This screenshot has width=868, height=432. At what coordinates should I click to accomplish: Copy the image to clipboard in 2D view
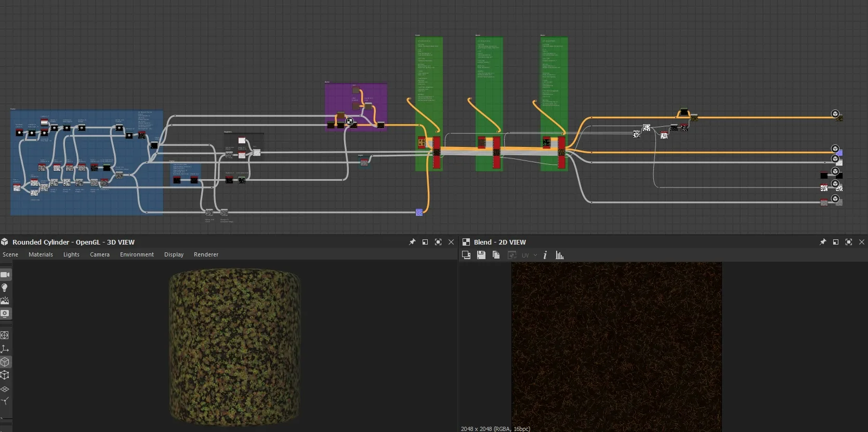[x=496, y=255]
